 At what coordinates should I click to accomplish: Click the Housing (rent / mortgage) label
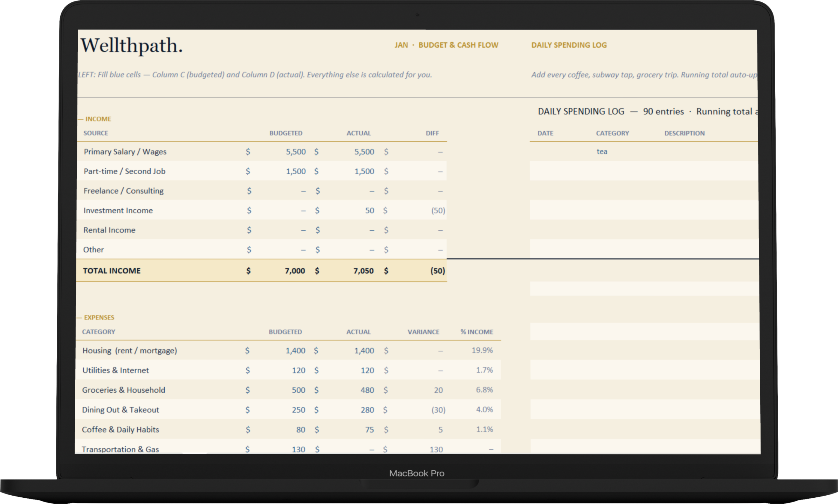(x=130, y=350)
